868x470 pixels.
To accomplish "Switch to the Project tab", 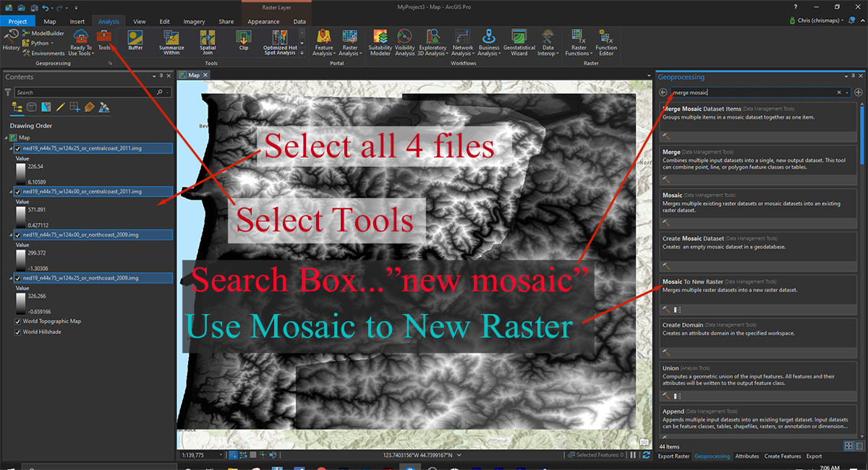I will pos(17,22).
